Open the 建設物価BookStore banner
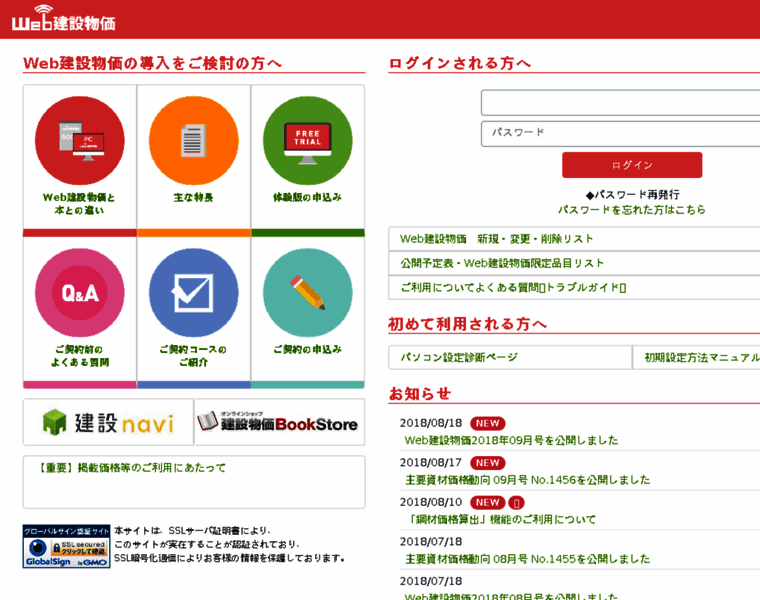This screenshot has width=760, height=600. click(x=280, y=422)
